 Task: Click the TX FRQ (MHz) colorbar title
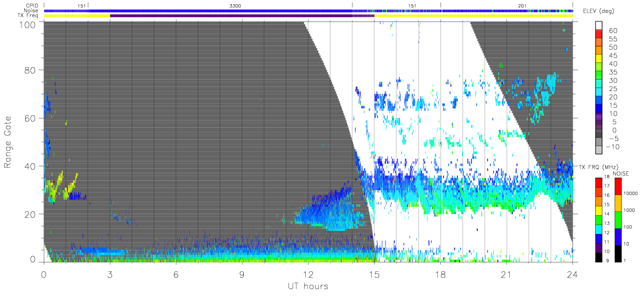[597, 167]
